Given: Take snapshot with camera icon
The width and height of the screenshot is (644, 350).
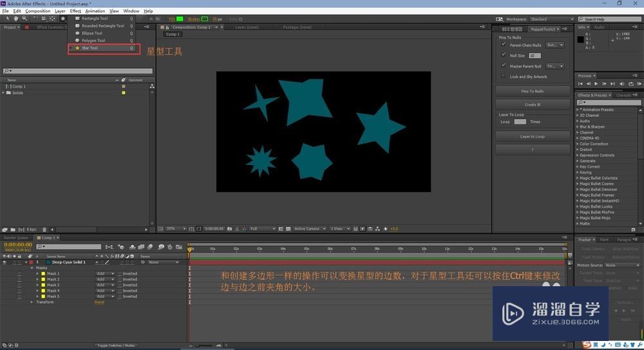Looking at the screenshot, I should [x=230, y=229].
